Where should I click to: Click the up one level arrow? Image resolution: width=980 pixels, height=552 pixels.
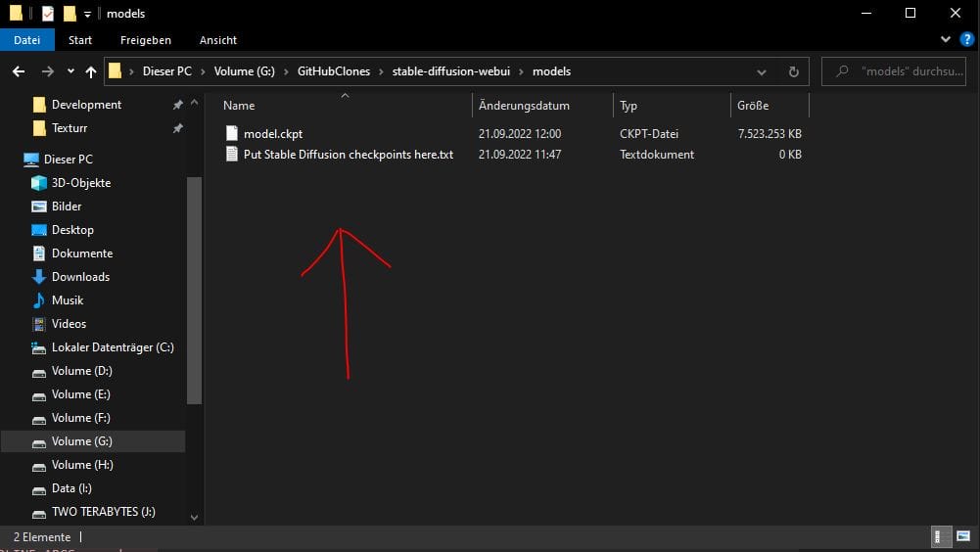pyautogui.click(x=91, y=71)
